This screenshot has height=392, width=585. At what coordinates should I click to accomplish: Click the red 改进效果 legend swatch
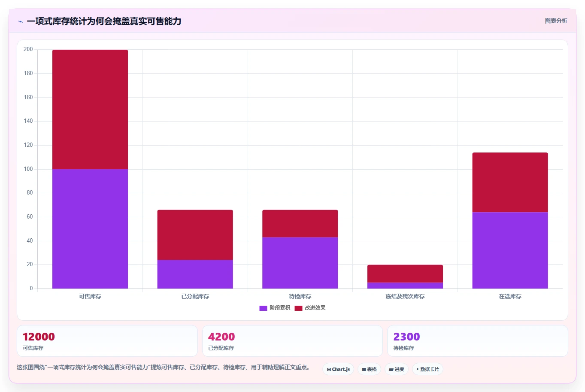(298, 308)
